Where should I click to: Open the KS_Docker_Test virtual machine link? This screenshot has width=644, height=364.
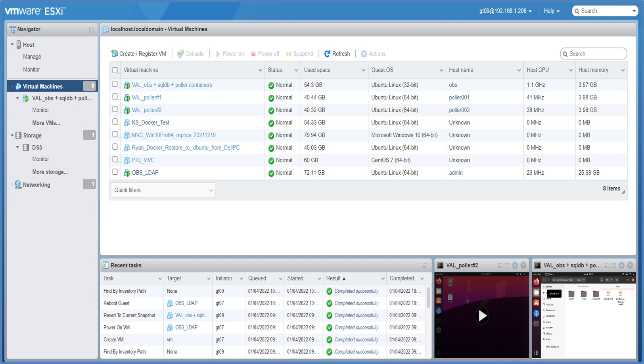[x=150, y=122]
